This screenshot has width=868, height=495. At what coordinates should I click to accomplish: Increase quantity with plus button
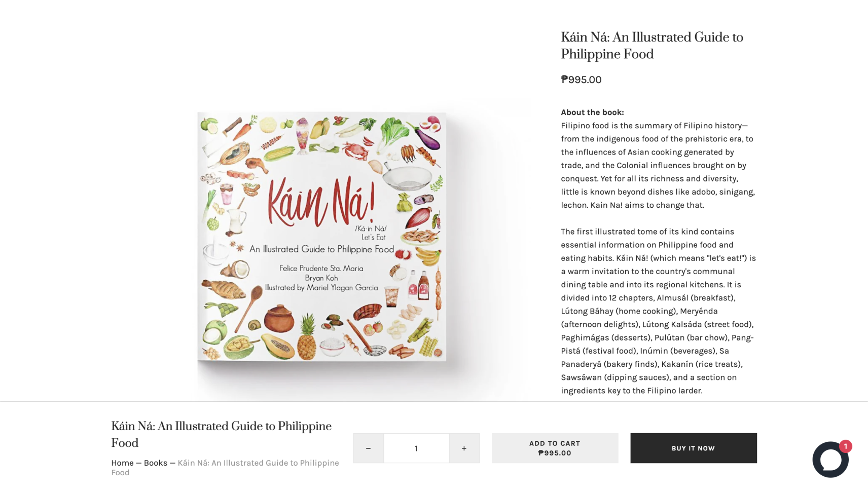464,448
